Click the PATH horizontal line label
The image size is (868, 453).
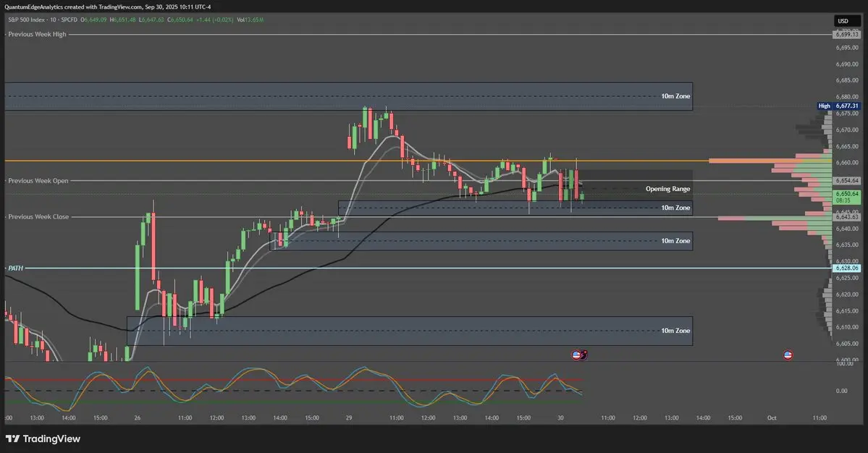pyautogui.click(x=15, y=268)
